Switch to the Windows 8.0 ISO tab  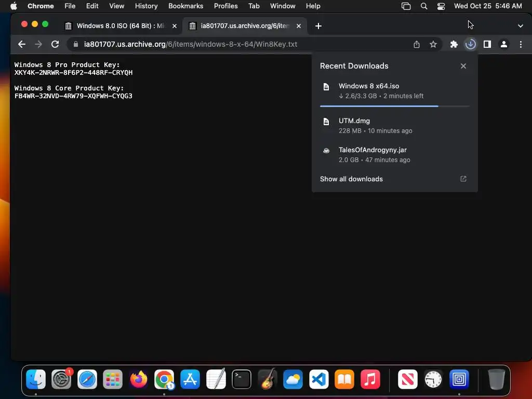(x=121, y=26)
